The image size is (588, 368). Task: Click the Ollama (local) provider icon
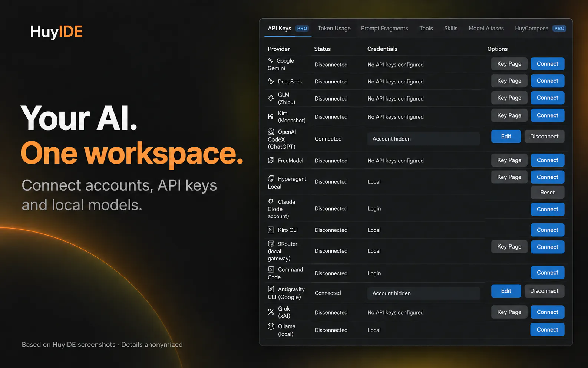coord(271,326)
